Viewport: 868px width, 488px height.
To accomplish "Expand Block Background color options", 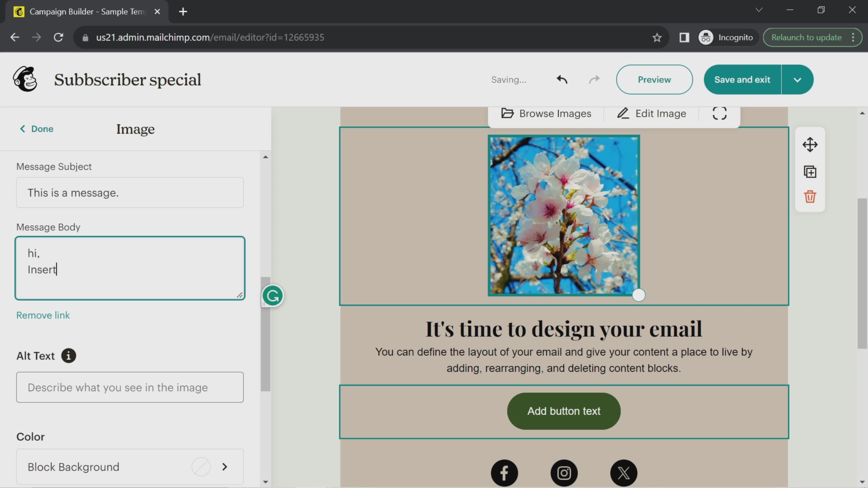I will click(x=225, y=467).
